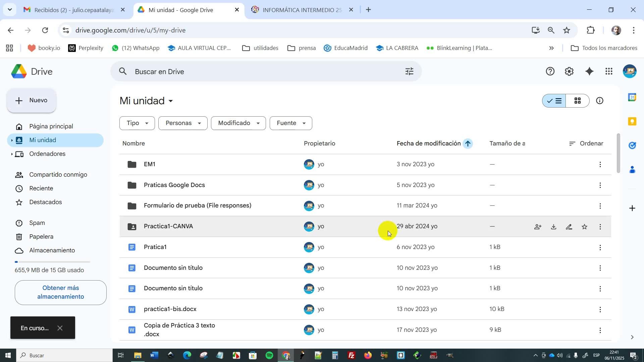Download Practica1-CANVA using row icon
The width and height of the screenshot is (644, 362).
[x=553, y=227]
